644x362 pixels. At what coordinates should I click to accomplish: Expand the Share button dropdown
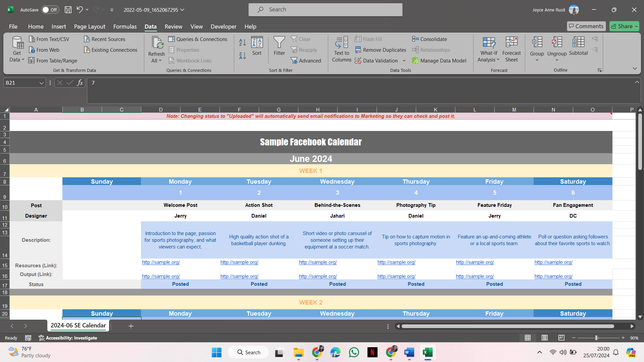pyautogui.click(x=636, y=26)
